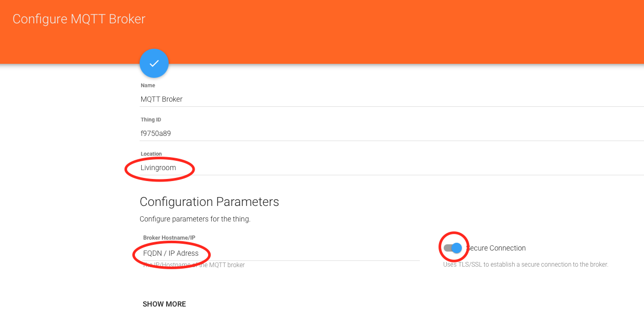The image size is (644, 319).
Task: Click the Thing ID field f9750a89
Action: pos(392,133)
